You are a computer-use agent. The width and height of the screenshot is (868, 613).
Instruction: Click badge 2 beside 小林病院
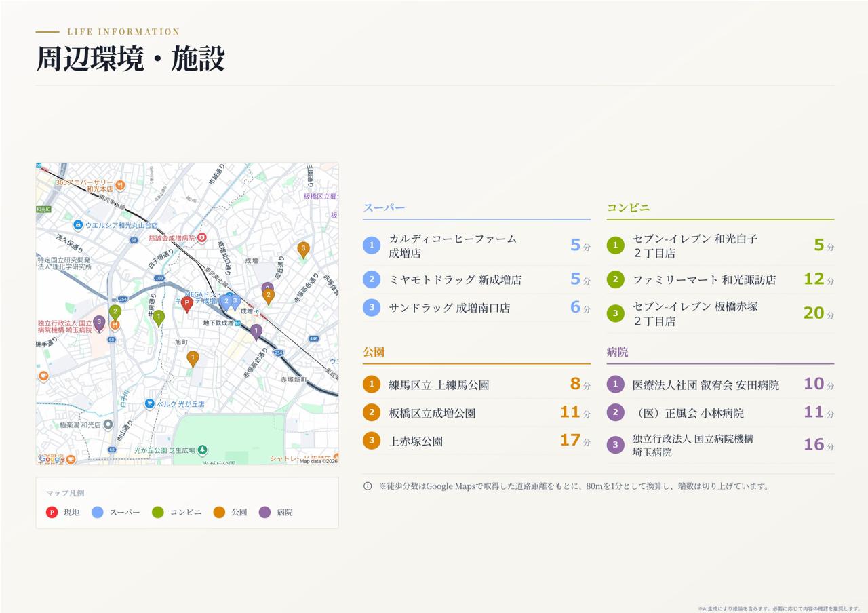(x=615, y=412)
